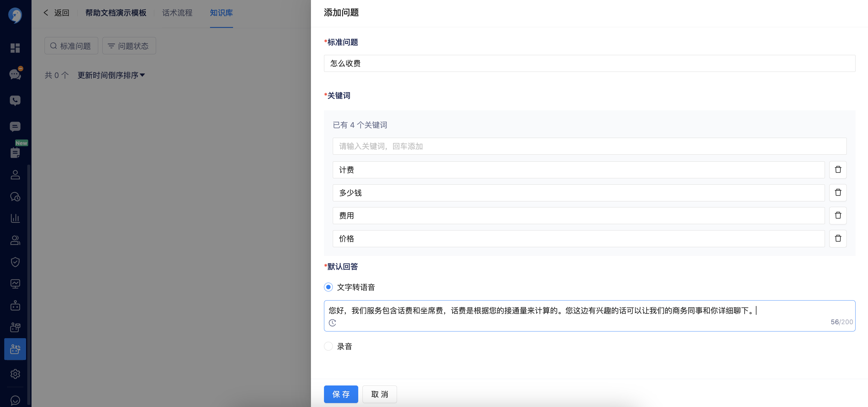Click the 帮助文档演示模板 title

[x=116, y=13]
